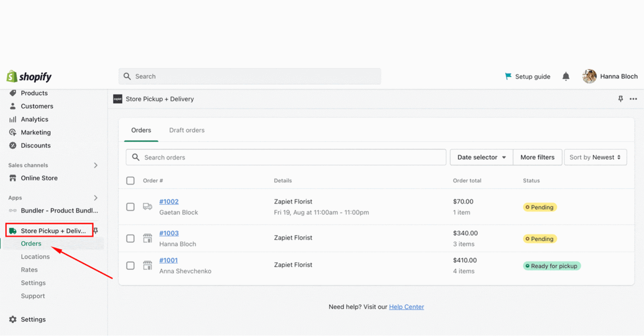Open the notifications bell
This screenshot has height=336, width=644.
[566, 76]
